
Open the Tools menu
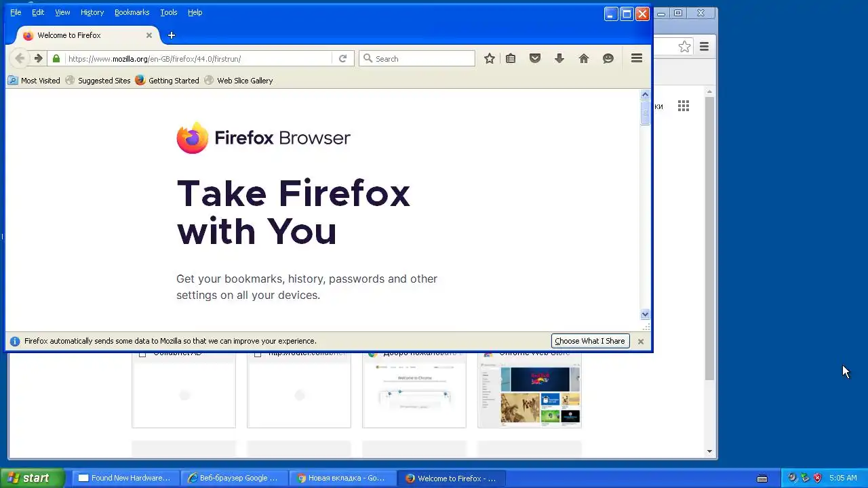169,12
